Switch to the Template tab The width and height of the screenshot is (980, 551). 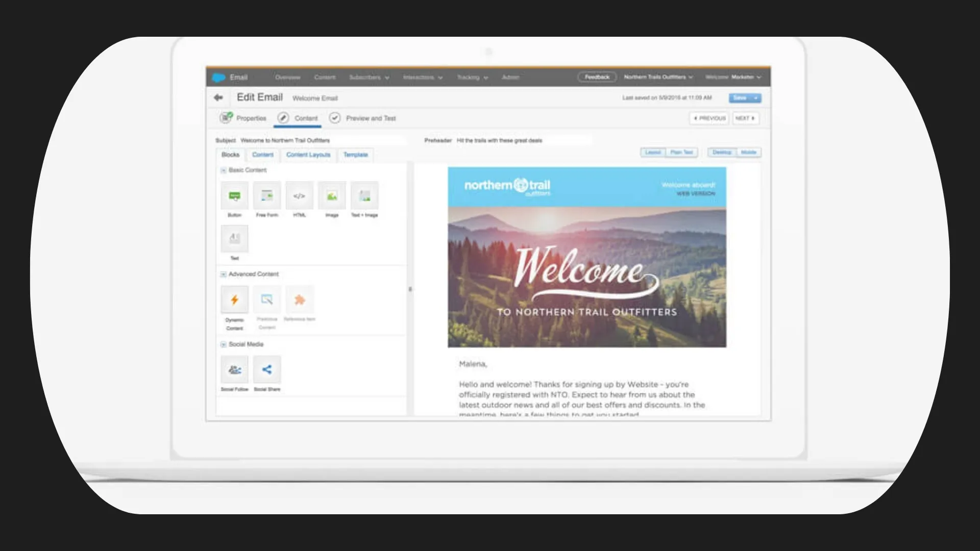click(x=356, y=155)
